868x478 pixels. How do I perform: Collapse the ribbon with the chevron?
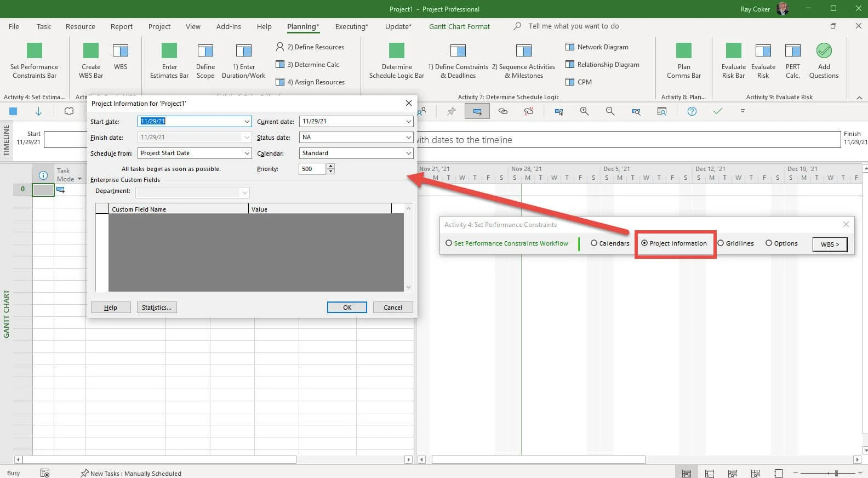[x=859, y=98]
